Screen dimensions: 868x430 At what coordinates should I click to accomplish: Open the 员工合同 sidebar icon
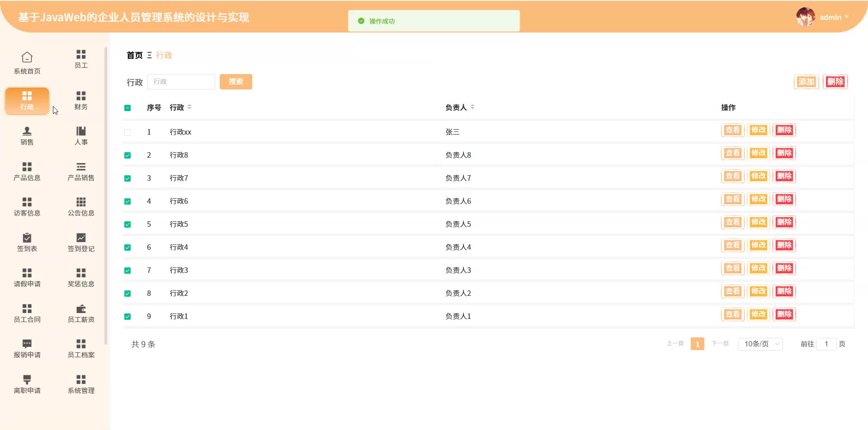27,308
